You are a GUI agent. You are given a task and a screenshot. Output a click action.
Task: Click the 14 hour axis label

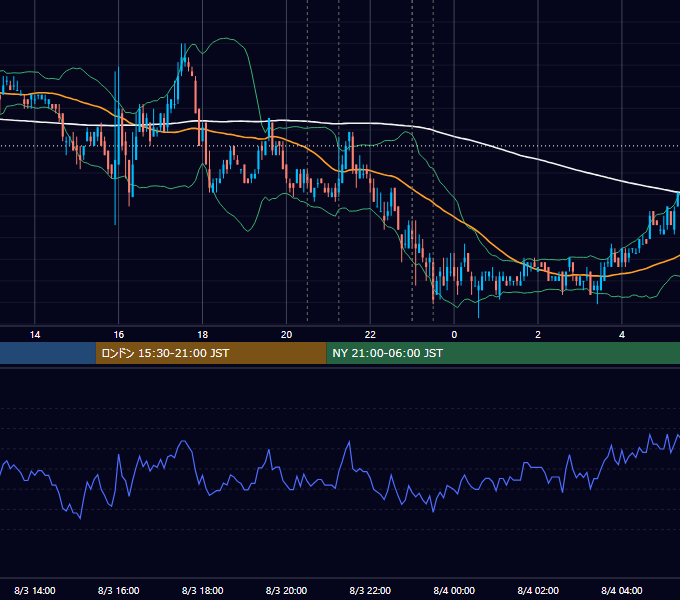35,335
